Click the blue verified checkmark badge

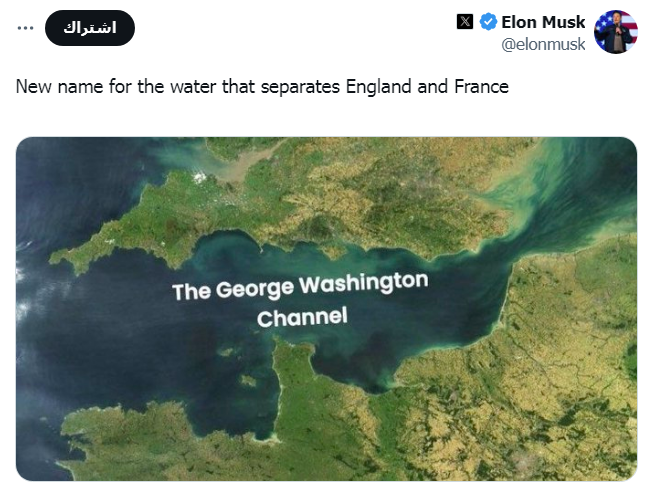tap(488, 22)
